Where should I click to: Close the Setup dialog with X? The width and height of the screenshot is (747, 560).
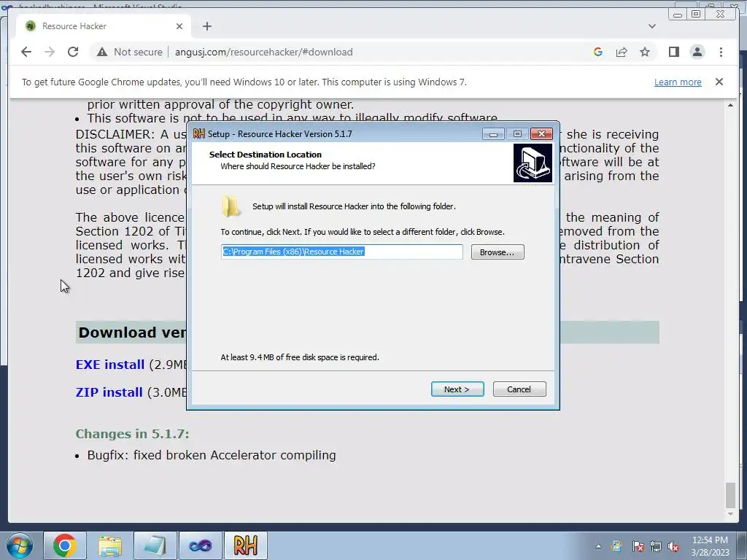[x=541, y=134]
